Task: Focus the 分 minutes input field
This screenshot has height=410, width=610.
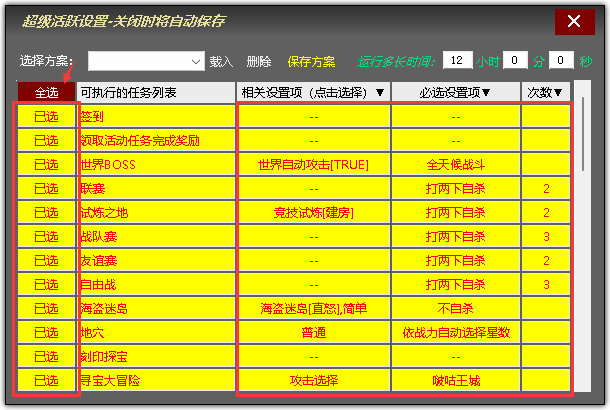Action: click(x=515, y=60)
